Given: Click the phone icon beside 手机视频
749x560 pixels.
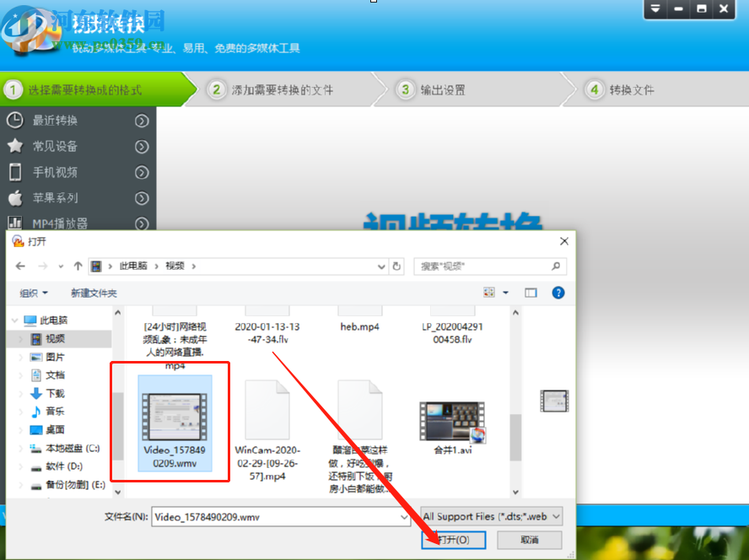Looking at the screenshot, I should (15, 172).
